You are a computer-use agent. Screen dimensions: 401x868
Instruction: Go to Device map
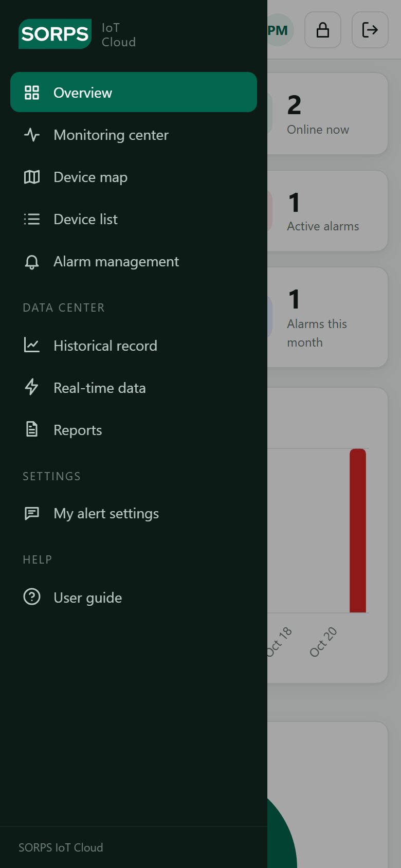(134, 177)
